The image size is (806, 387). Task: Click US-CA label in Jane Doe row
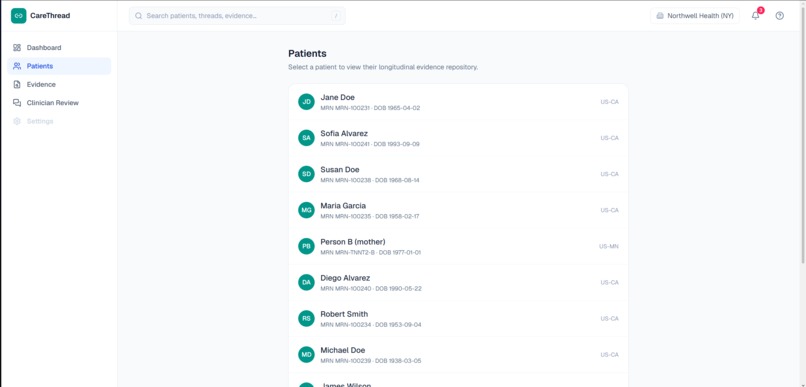(610, 102)
